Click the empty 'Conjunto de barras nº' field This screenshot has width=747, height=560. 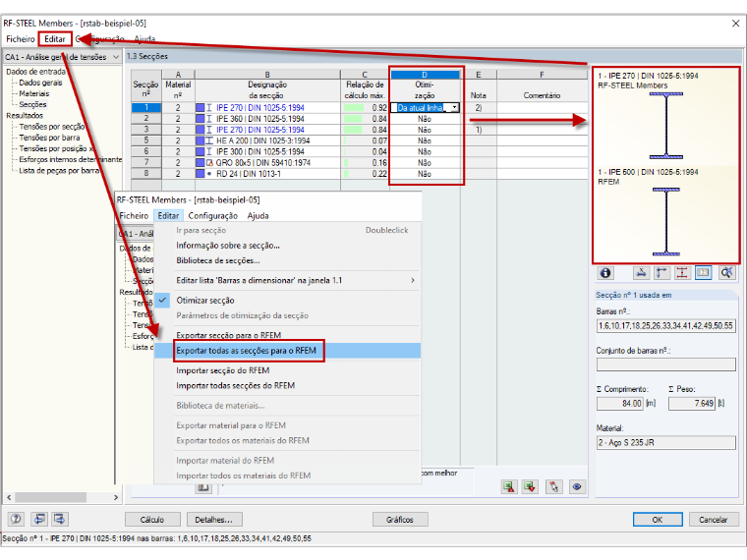[x=665, y=364]
